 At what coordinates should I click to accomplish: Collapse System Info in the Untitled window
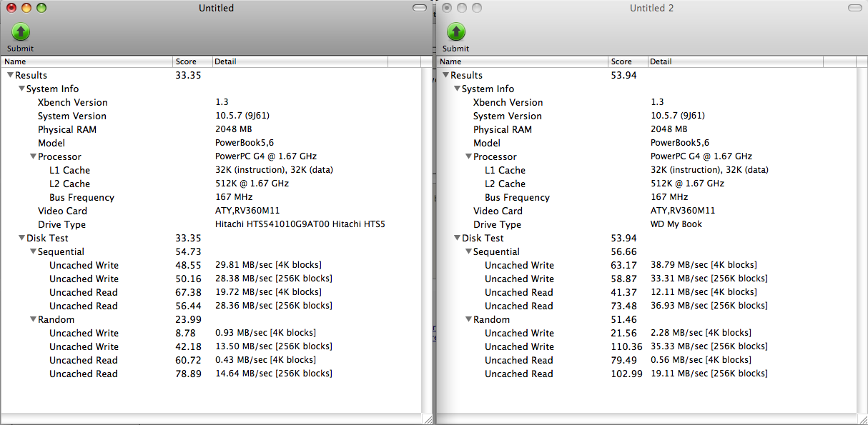tap(21, 89)
